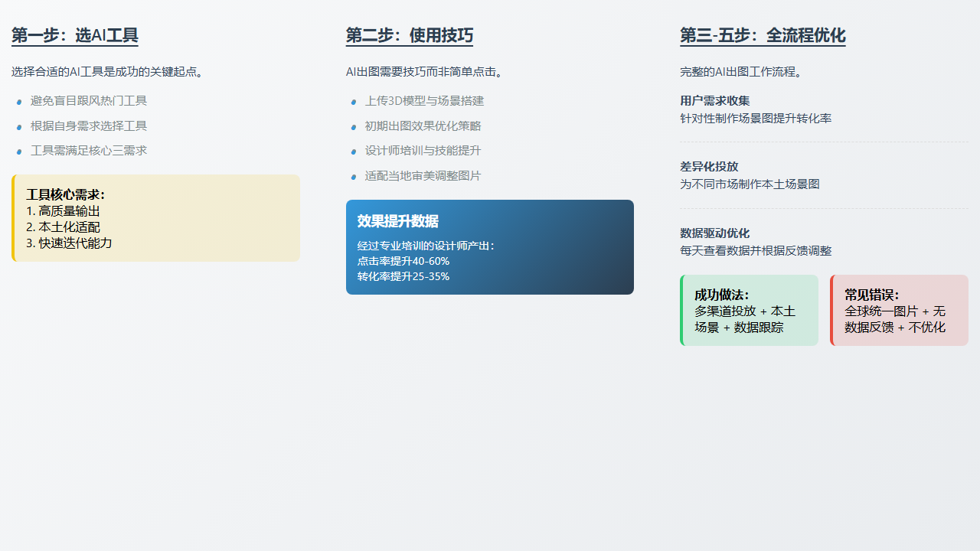The height and width of the screenshot is (551, 980).
Task: Click the subheading 数据驱动优化
Action: click(715, 233)
